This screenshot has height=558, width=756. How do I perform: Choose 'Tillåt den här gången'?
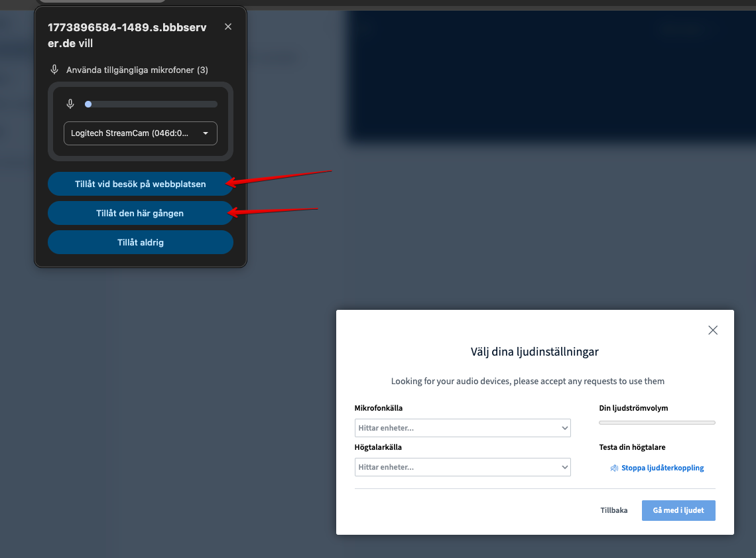[x=140, y=213]
